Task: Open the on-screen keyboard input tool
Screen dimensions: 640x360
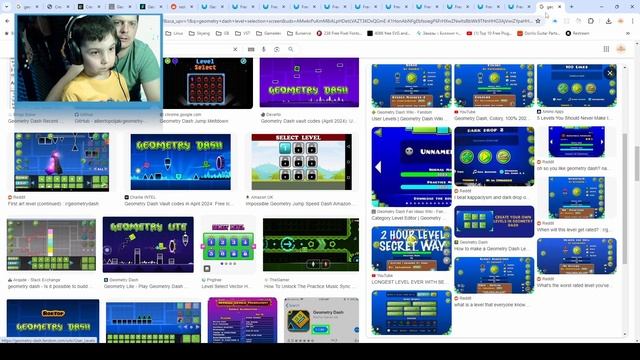Action: 251,49
